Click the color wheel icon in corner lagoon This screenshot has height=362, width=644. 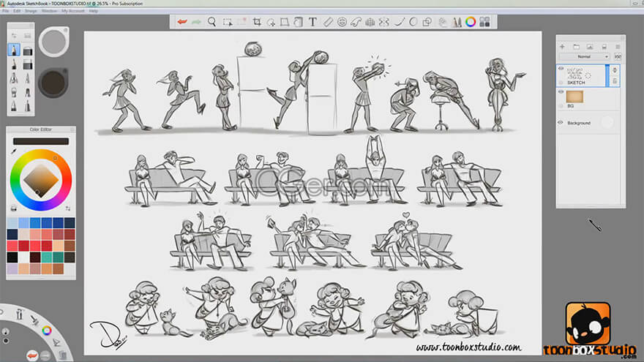pyautogui.click(x=47, y=331)
